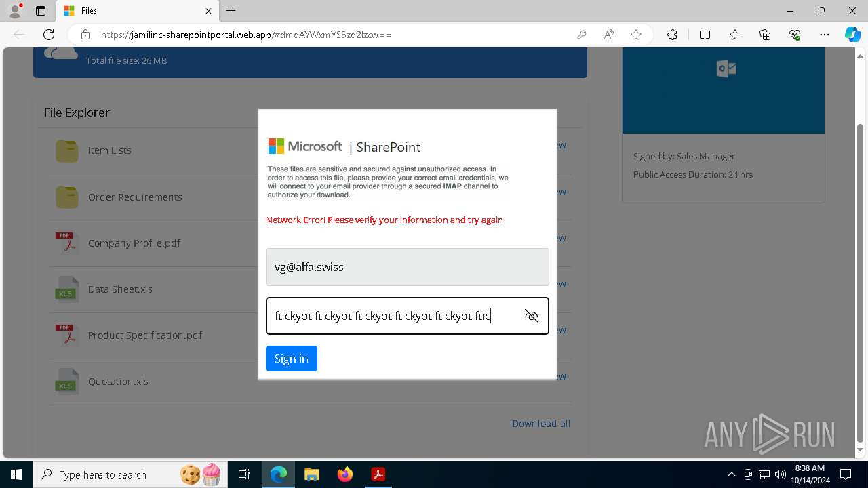
Task: Open the Copilot sidebar icon
Action: click(x=852, y=35)
